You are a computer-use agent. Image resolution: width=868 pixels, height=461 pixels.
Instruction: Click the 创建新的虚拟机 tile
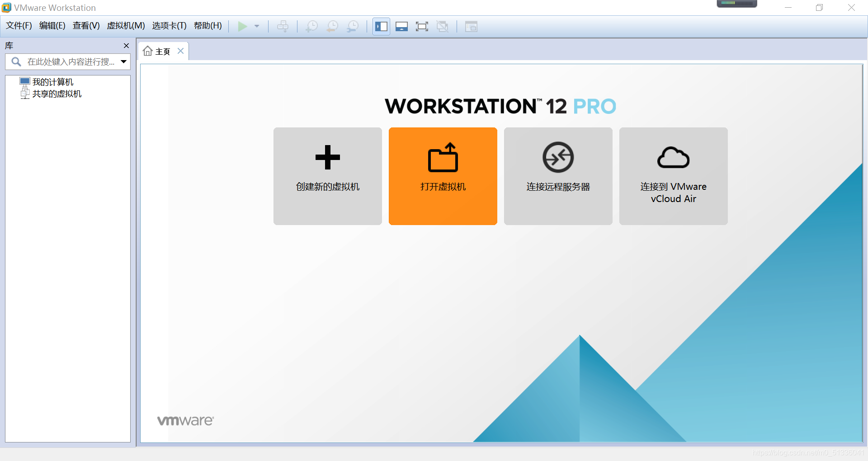[328, 176]
